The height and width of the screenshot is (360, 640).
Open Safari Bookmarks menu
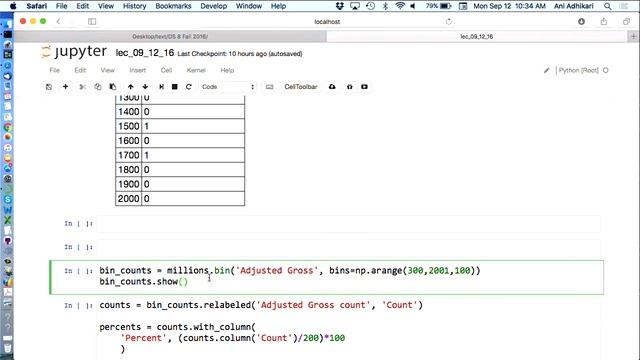coord(173,6)
